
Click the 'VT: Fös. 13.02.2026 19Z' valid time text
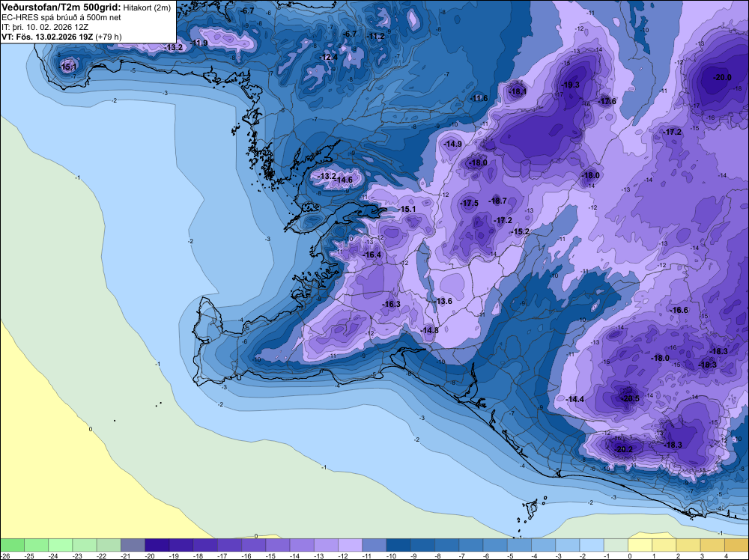(47, 37)
